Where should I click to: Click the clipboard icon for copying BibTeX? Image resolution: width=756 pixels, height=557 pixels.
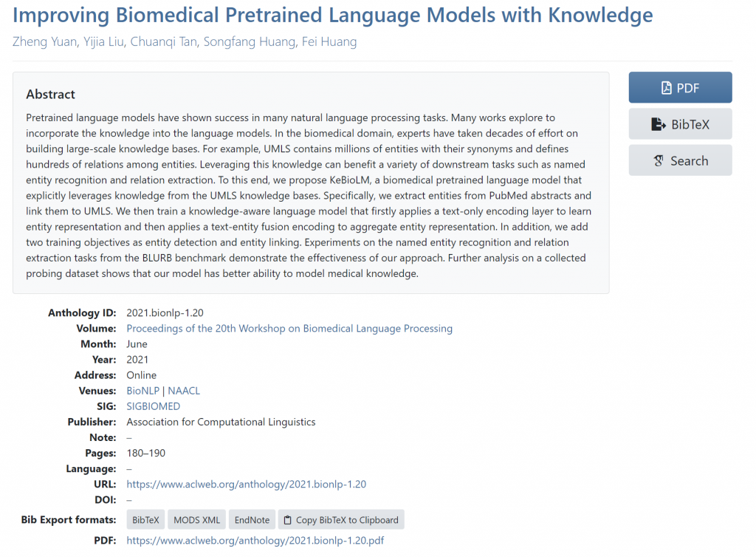pyautogui.click(x=288, y=520)
